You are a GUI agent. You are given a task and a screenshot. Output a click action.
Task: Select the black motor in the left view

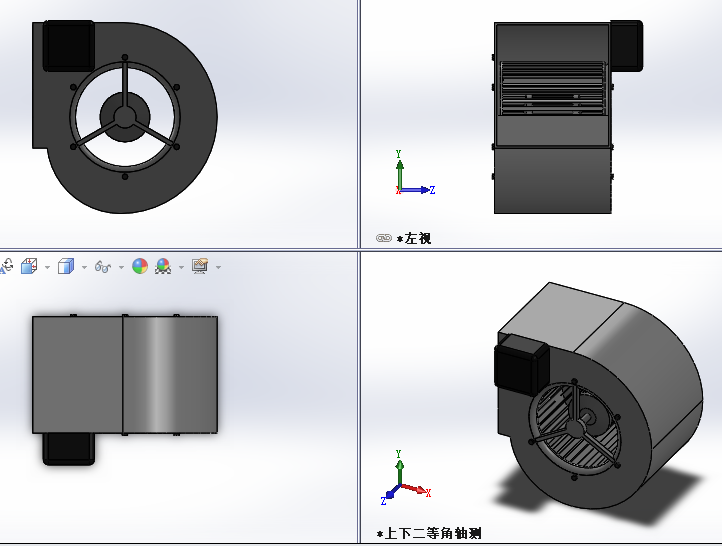[x=626, y=46]
